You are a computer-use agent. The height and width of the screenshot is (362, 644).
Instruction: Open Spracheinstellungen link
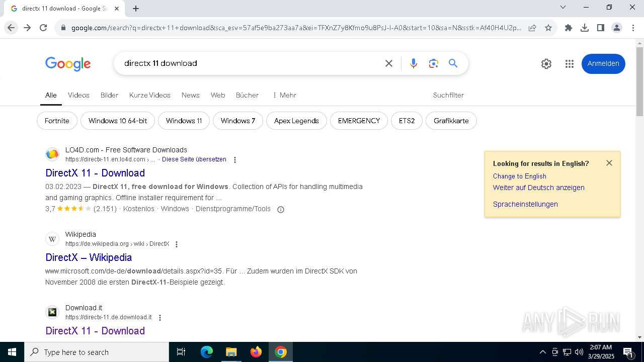tap(525, 204)
